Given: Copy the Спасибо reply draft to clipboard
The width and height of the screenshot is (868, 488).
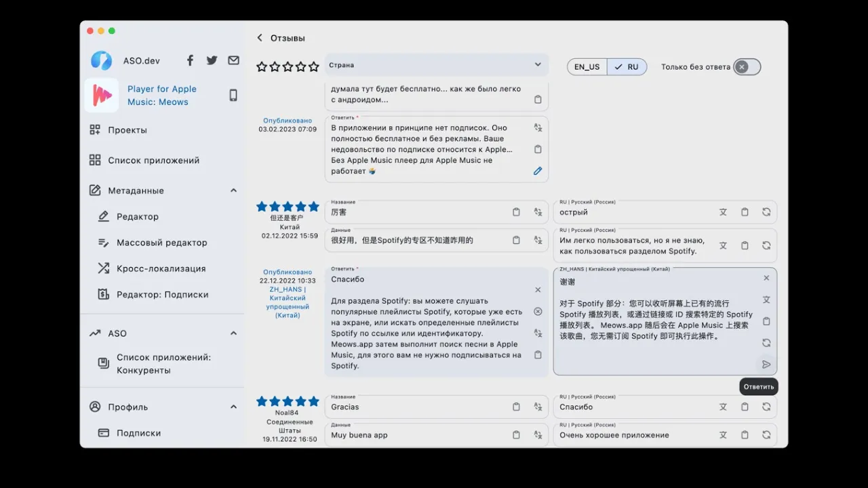Looking at the screenshot, I should 538,355.
